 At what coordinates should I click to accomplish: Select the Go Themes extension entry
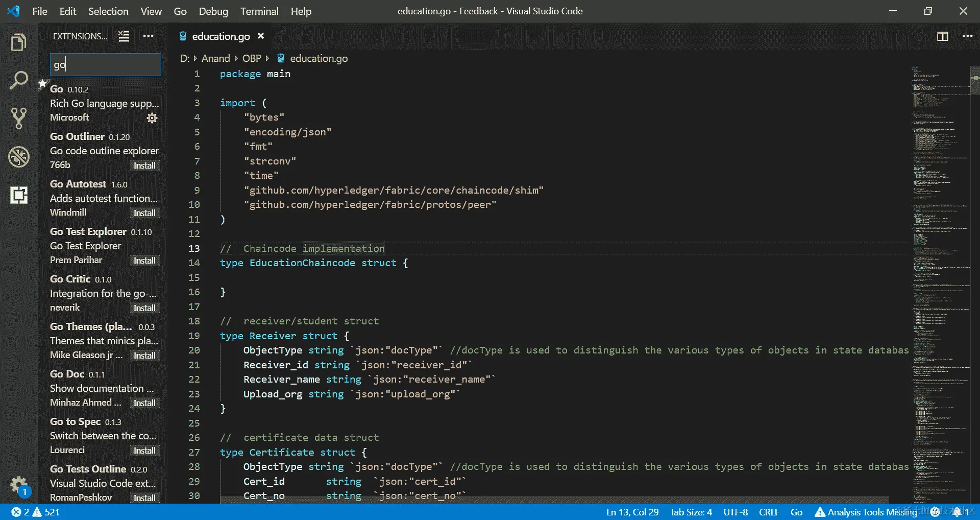[103, 341]
